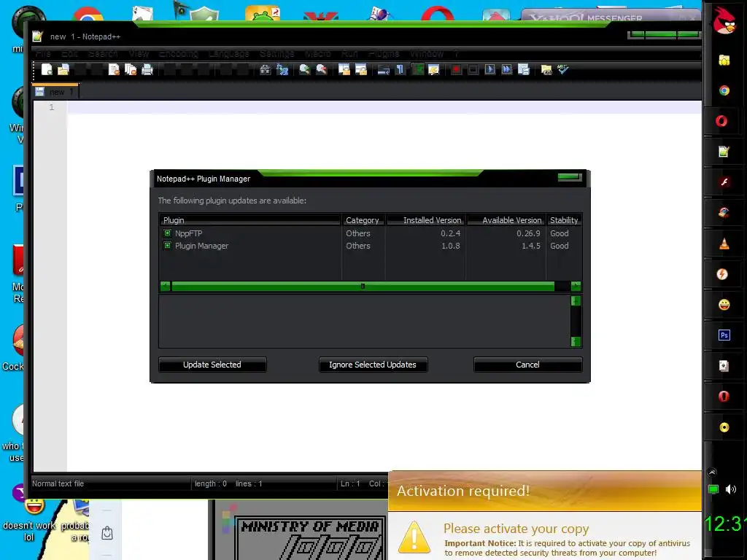Select the 'Plugin Manager' row name
Image resolution: width=747 pixels, height=560 pixels.
click(x=201, y=246)
